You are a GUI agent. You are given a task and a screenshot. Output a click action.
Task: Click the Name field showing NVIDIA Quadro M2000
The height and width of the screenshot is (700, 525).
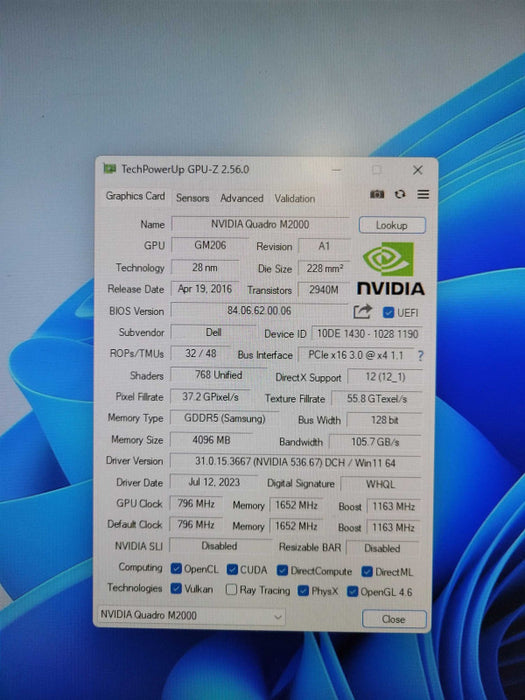coord(260,224)
